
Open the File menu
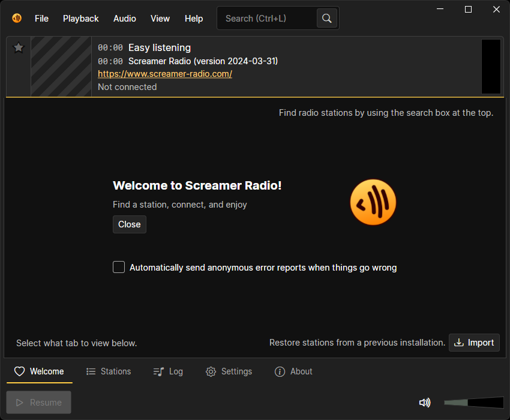coord(41,19)
